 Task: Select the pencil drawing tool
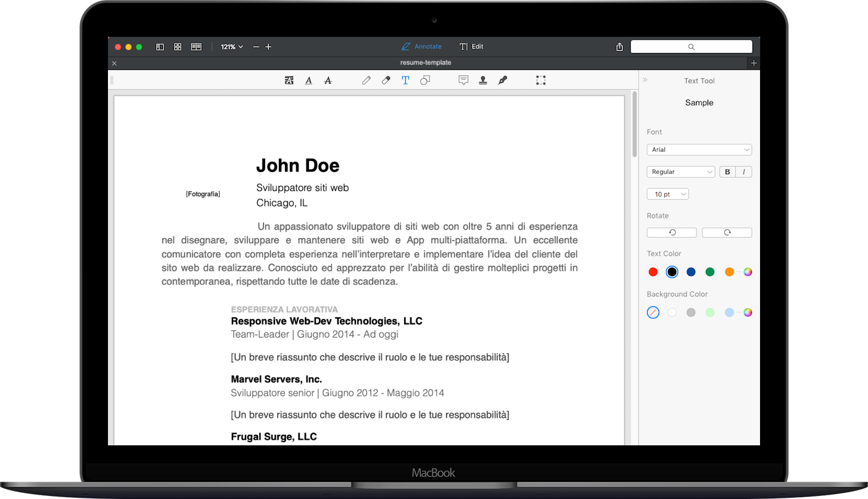(366, 80)
